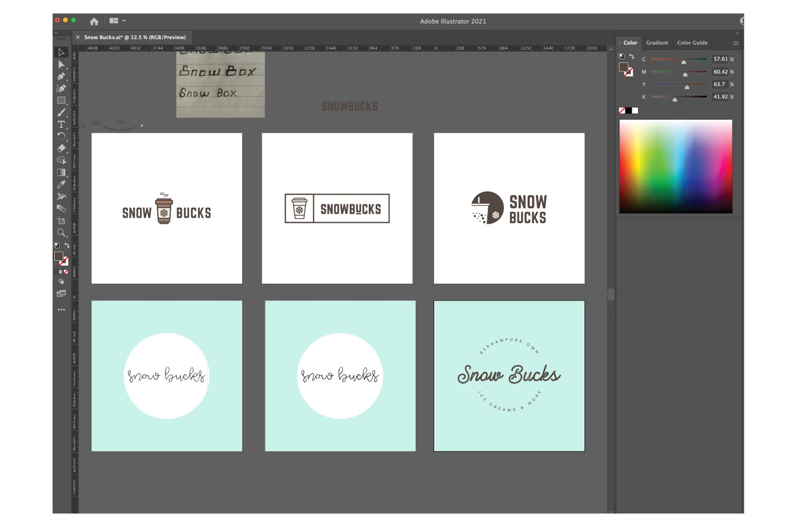
Task: Choose the Eraser tool
Action: click(x=61, y=148)
